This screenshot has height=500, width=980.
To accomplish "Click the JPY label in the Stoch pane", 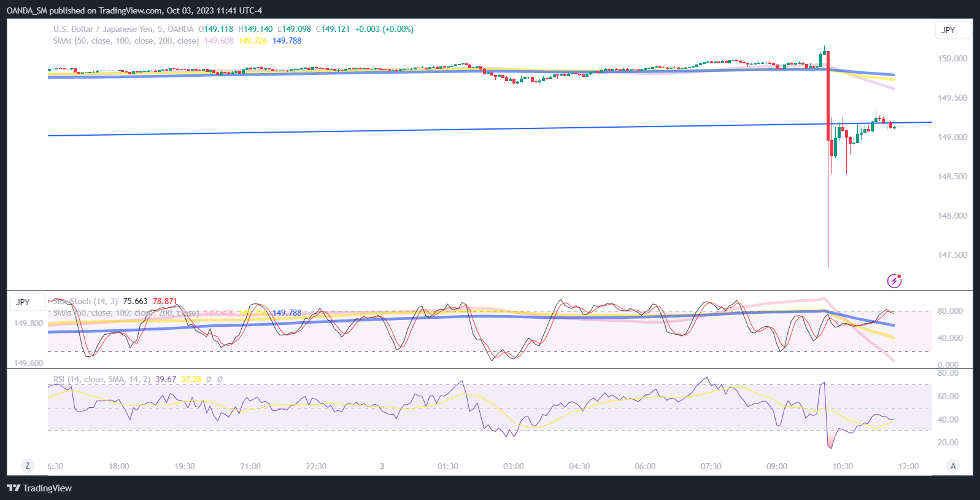I will tap(27, 302).
